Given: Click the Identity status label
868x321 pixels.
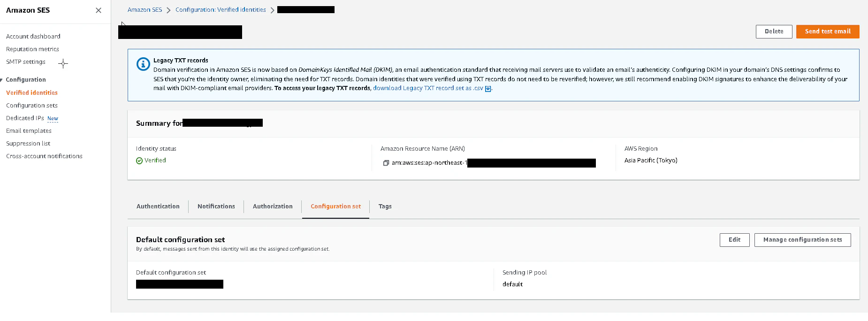Looking at the screenshot, I should (x=156, y=149).
